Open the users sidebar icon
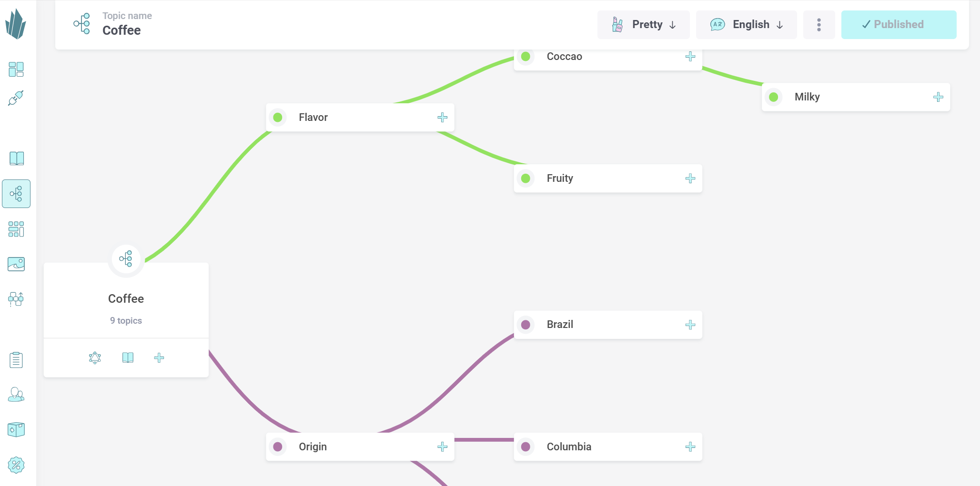 click(x=16, y=395)
